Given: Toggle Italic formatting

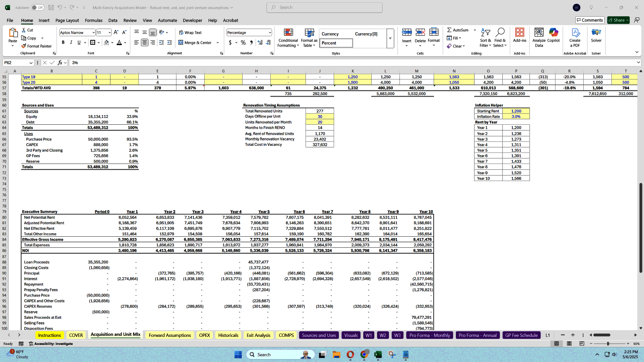Looking at the screenshot, I should [71, 43].
